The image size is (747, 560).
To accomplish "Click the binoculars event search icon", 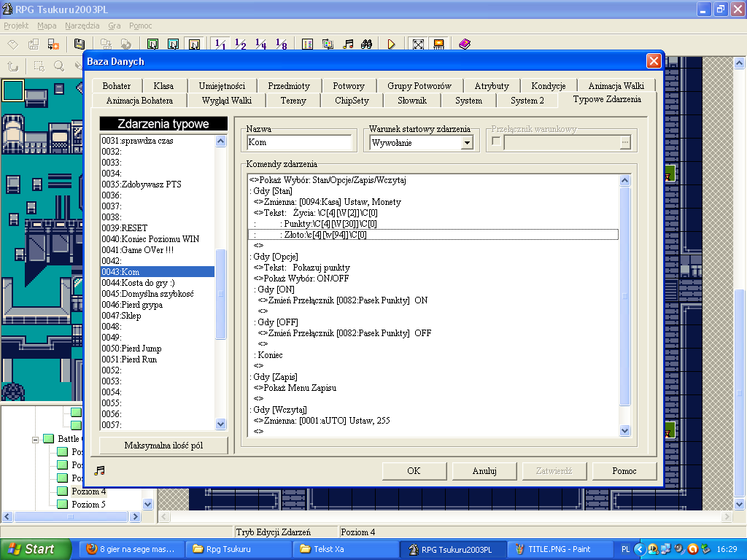I will (x=366, y=44).
